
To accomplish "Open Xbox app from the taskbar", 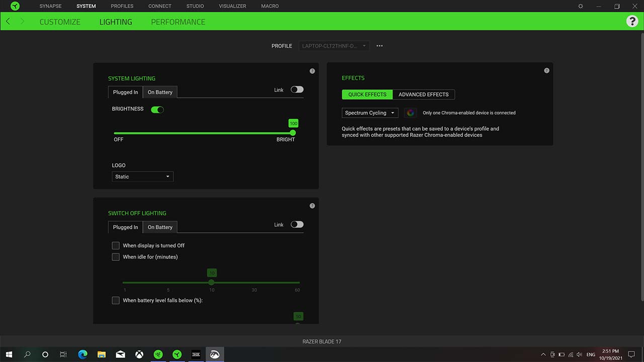I will click(x=139, y=354).
